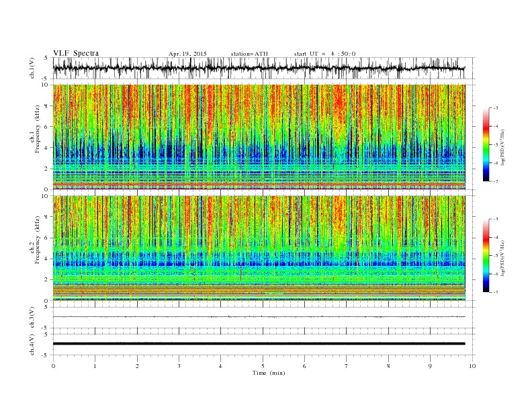Click time axis tick label "10"
The width and height of the screenshot is (532, 411).
472,366
